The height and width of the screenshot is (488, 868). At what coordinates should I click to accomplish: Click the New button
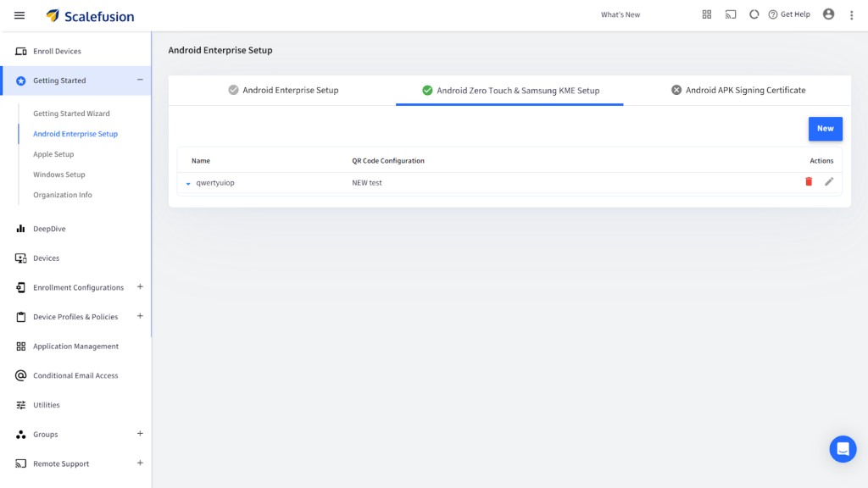(825, 129)
